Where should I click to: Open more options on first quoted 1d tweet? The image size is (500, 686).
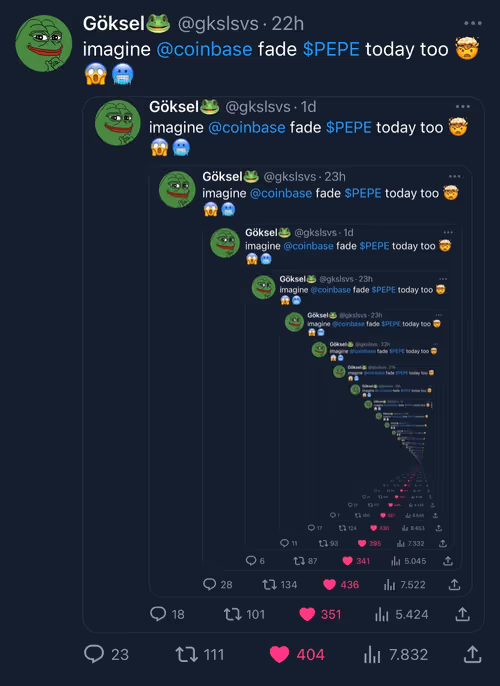point(463,106)
